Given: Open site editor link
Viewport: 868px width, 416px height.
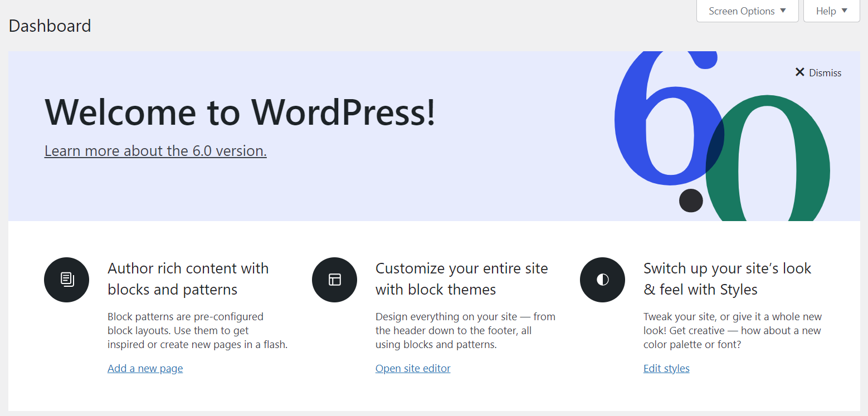Looking at the screenshot, I should point(413,368).
